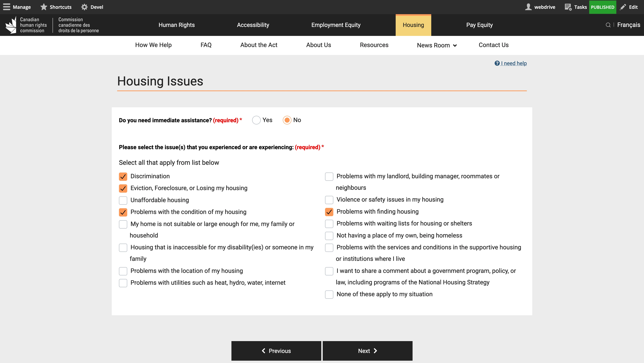
Task: Select Yes for immediate assistance
Action: 256,120
